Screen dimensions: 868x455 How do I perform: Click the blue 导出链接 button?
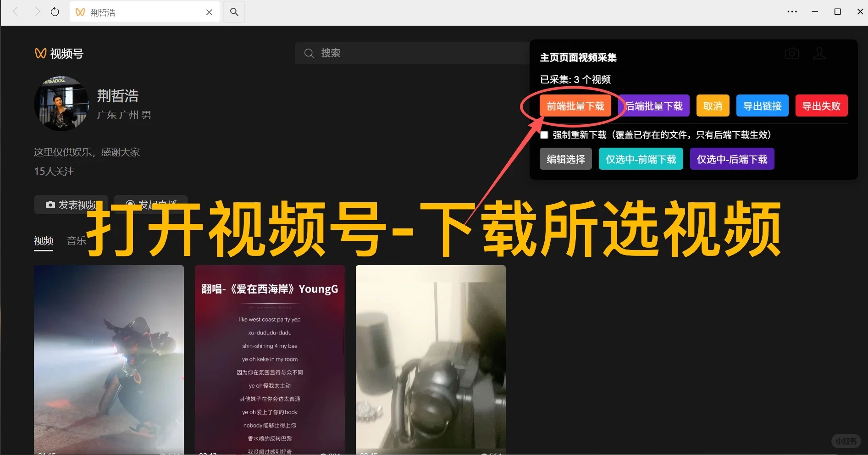[762, 105]
